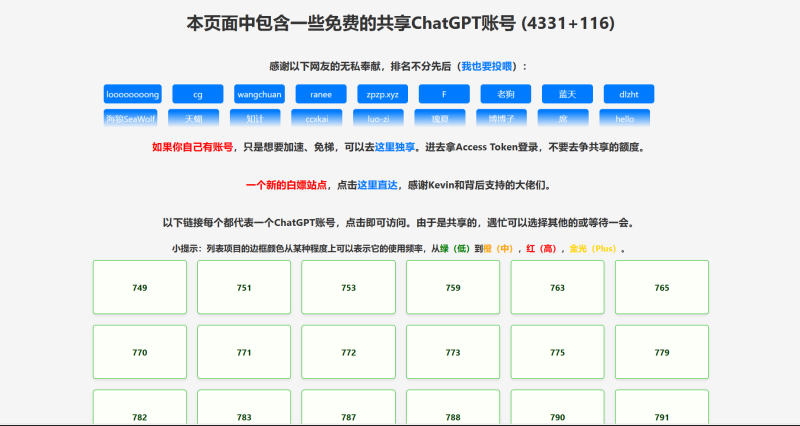Viewport: 800px width, 426px height.
Task: Click the 蓝天 contributor button
Action: point(567,94)
